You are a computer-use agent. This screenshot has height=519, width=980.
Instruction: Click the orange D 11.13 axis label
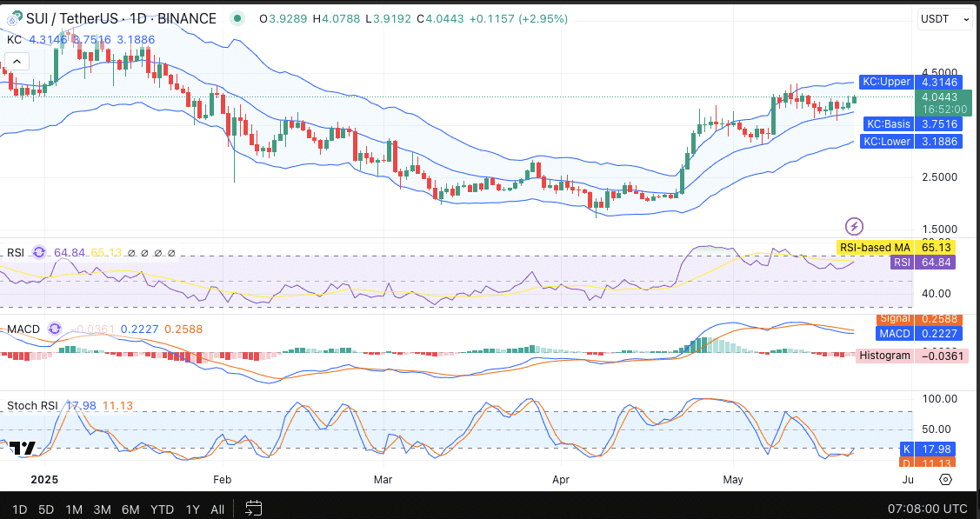tap(928, 462)
